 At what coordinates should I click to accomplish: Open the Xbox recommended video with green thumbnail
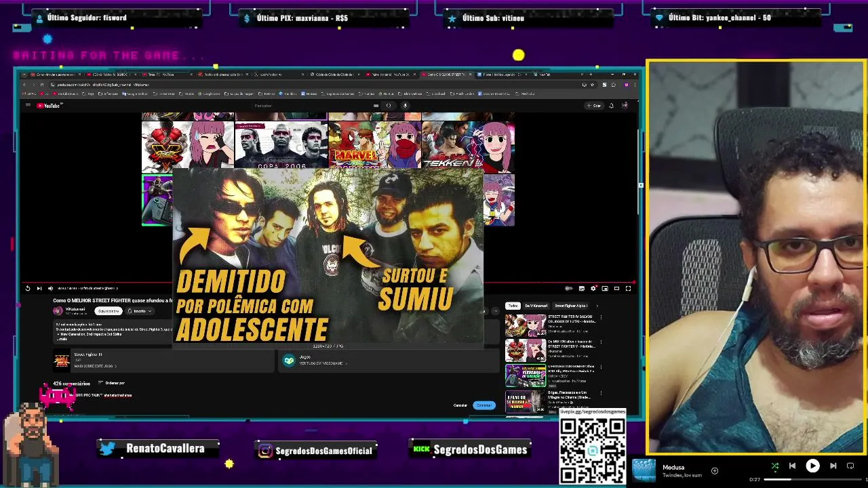[x=526, y=375]
